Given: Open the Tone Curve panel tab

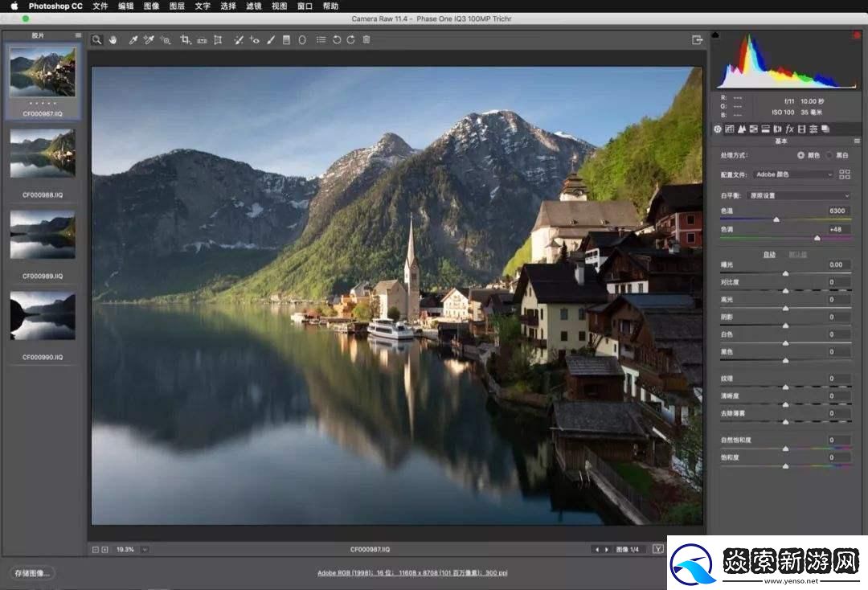Looking at the screenshot, I should click(730, 129).
